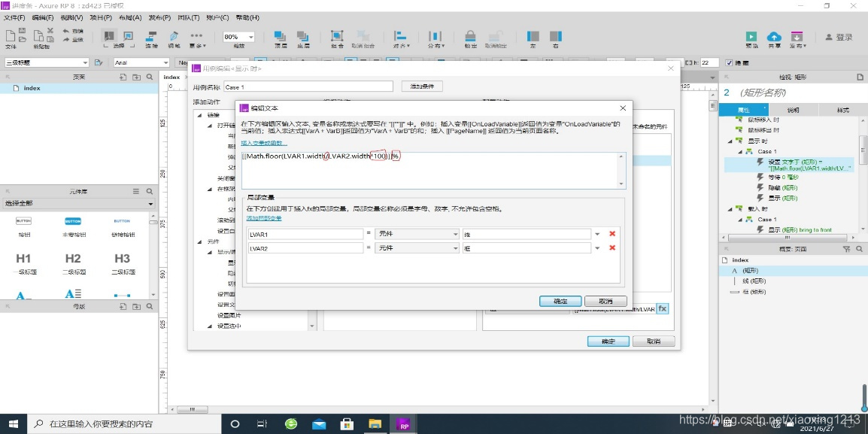Viewport: 868px width, 434px height.
Task: Open the Distribute (分布) tool
Action: click(435, 36)
